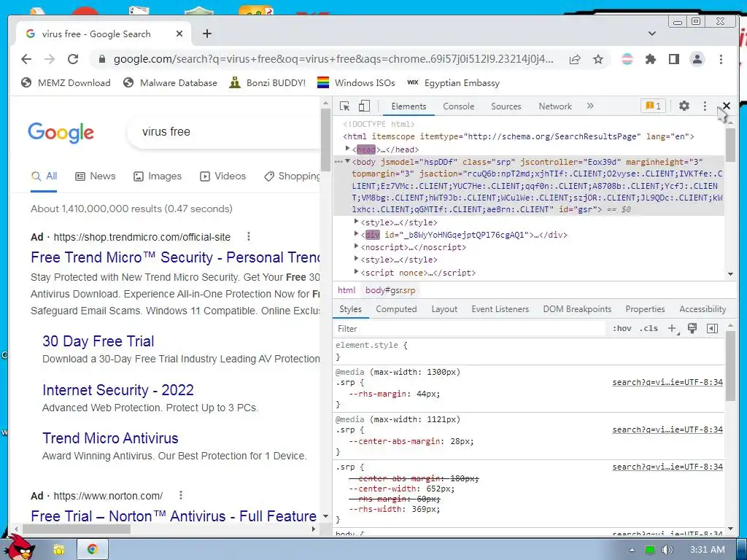Open the Layout pane tab

coord(444,309)
